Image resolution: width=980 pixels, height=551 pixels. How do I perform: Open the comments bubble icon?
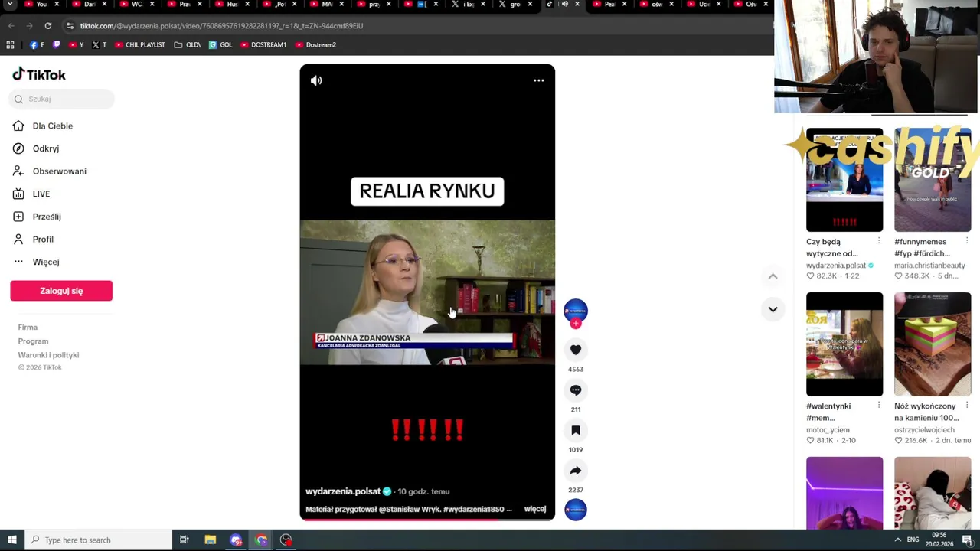tap(576, 390)
